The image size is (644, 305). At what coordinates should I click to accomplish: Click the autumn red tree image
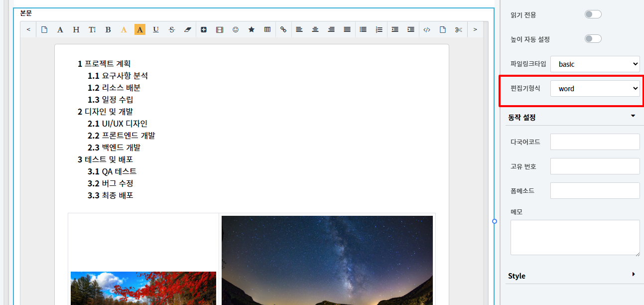coord(143,288)
